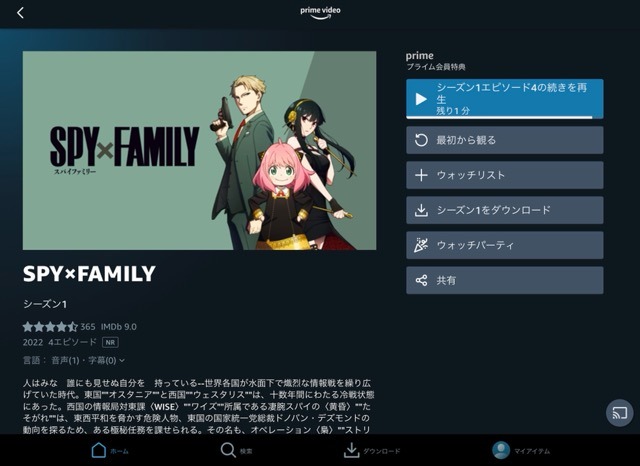The height and width of the screenshot is (466, 640).
Task: Click the prime video logo at top
Action: [320, 12]
